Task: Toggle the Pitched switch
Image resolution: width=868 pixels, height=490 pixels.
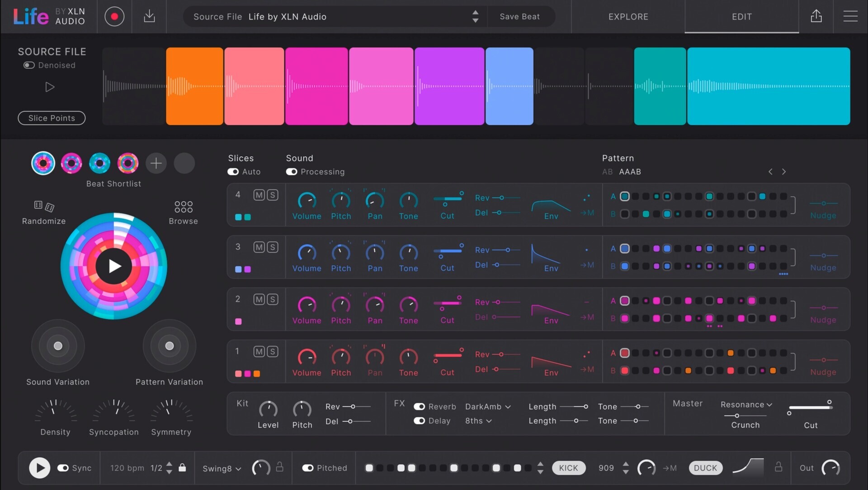Action: [x=308, y=468]
